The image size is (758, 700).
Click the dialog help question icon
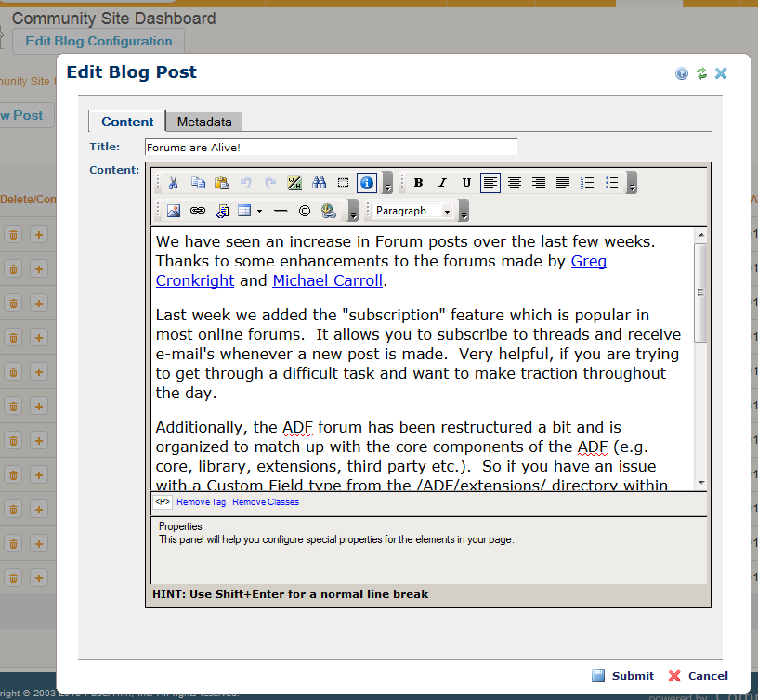click(682, 73)
